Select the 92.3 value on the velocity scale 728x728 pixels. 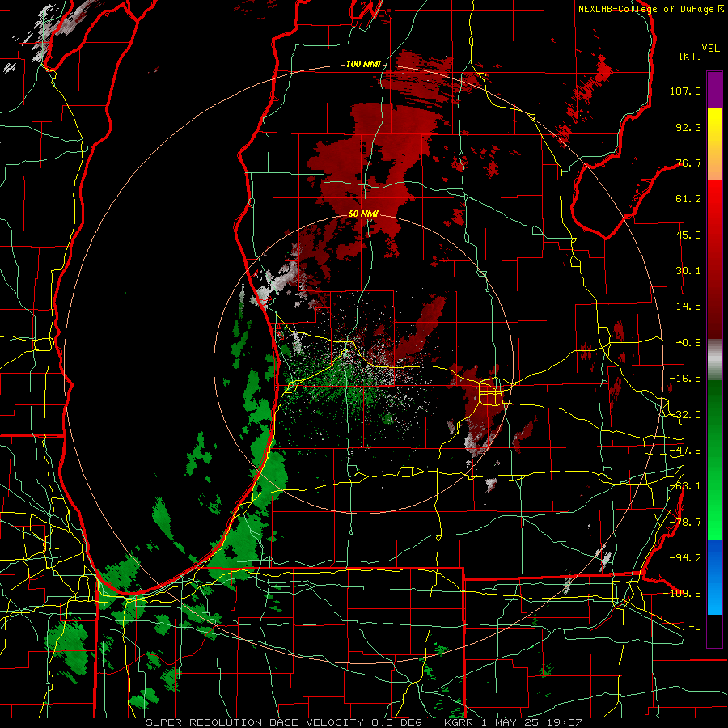tap(688, 127)
